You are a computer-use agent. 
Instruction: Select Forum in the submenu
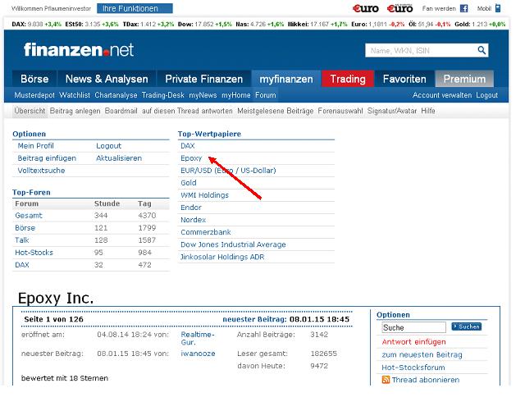(x=266, y=95)
